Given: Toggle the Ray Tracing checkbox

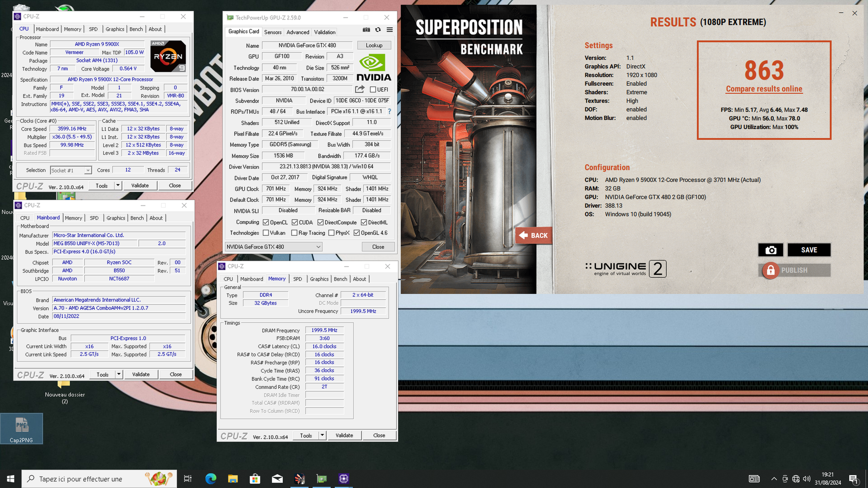Looking at the screenshot, I should point(295,233).
